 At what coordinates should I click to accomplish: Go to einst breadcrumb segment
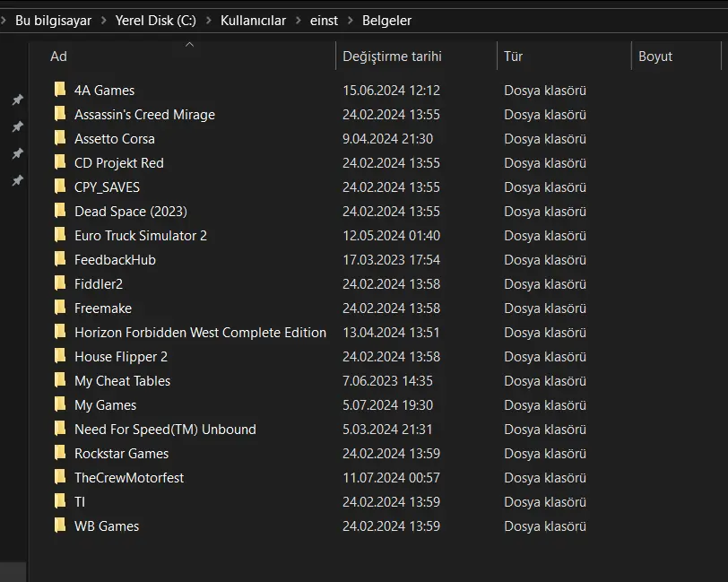coord(324,21)
